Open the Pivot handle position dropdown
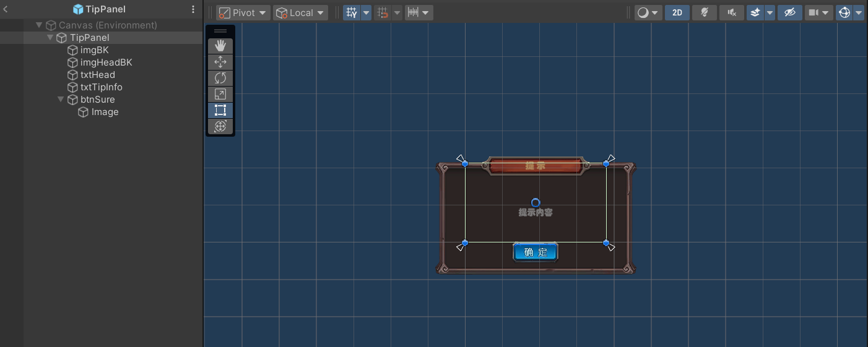 pos(243,13)
